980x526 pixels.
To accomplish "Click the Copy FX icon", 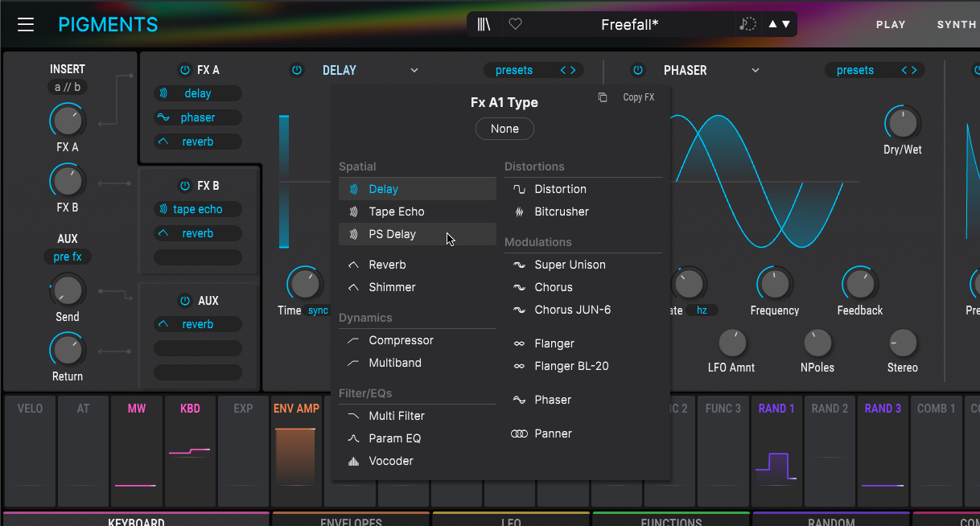I will click(x=603, y=97).
